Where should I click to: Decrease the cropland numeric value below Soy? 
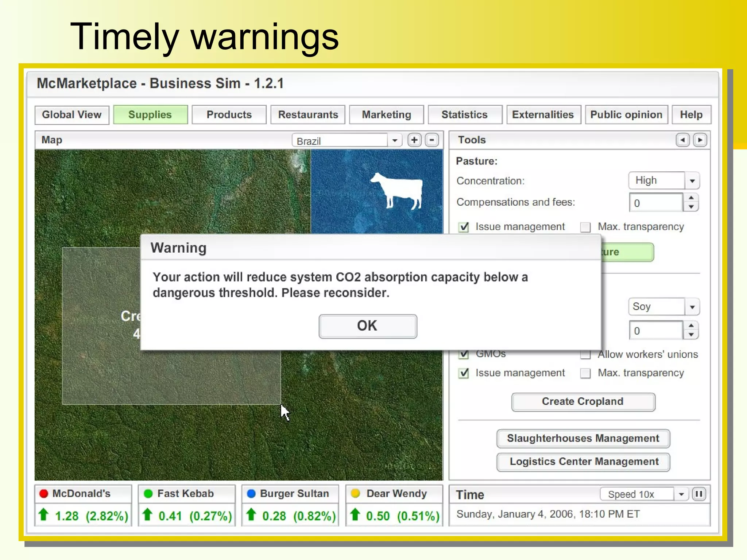691,334
